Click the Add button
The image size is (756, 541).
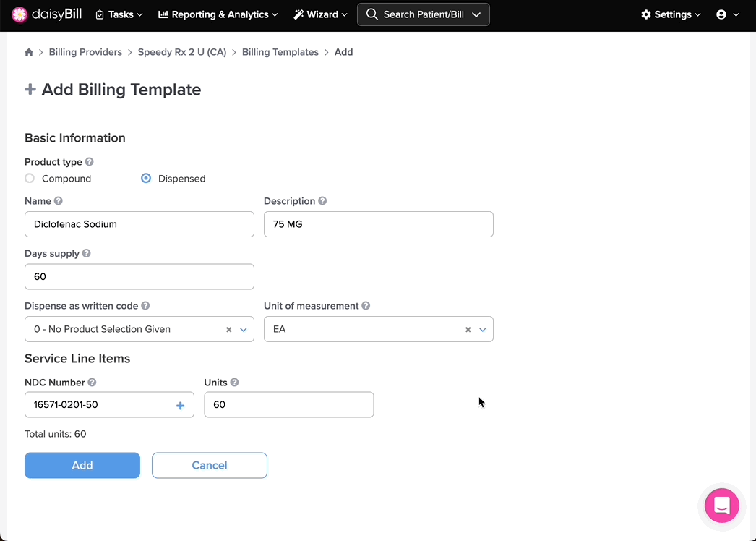coord(82,465)
